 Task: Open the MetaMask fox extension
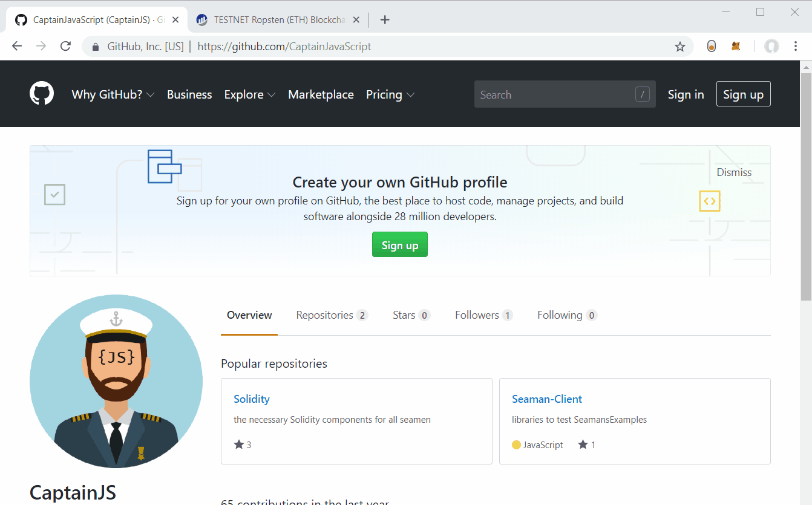(x=736, y=47)
